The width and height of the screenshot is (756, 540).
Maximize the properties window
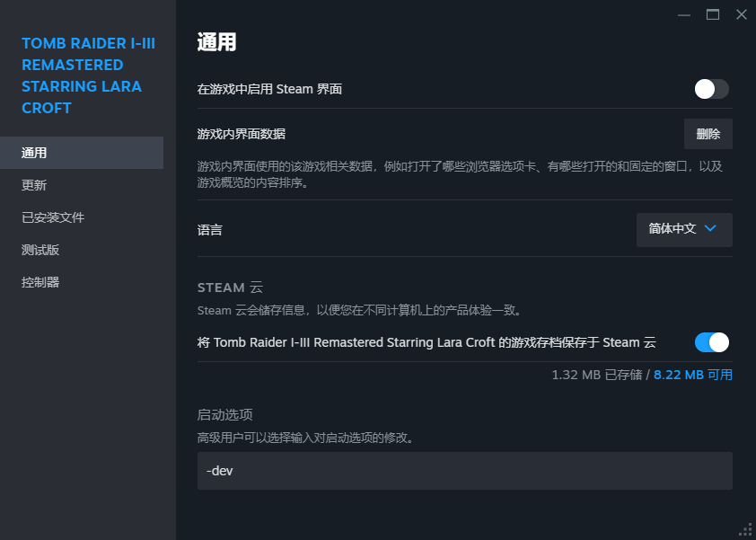click(713, 14)
